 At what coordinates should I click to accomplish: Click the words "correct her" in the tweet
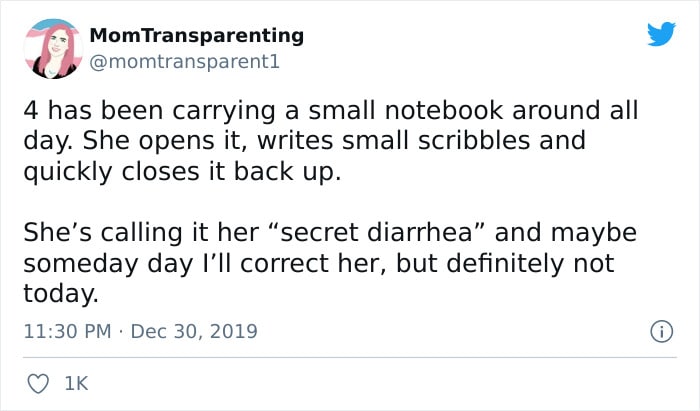coord(366,263)
